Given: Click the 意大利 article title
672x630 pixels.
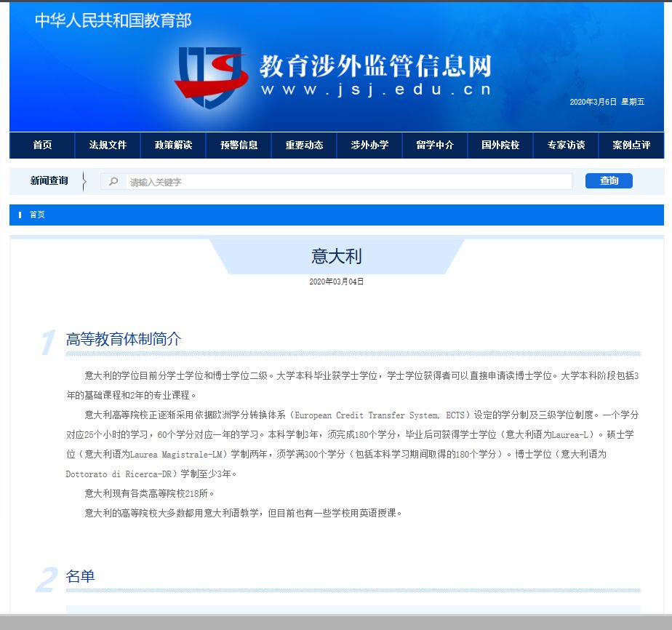Looking at the screenshot, I should tap(337, 256).
